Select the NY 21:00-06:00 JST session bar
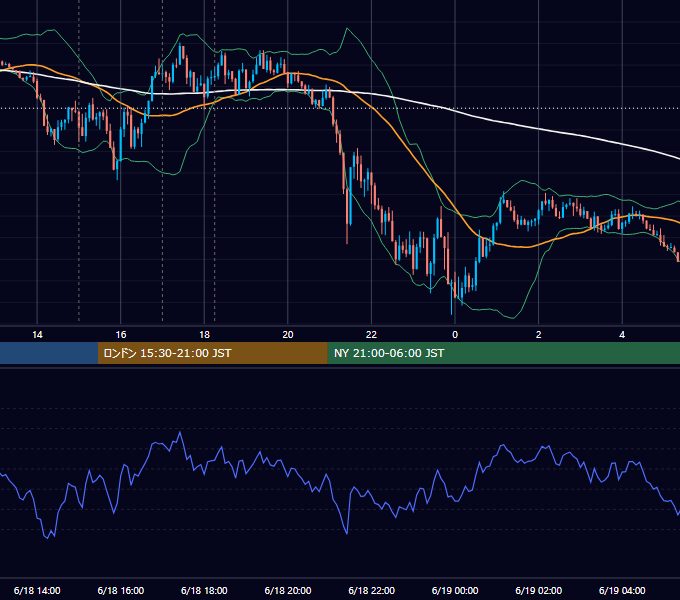The image size is (680, 600). (503, 353)
